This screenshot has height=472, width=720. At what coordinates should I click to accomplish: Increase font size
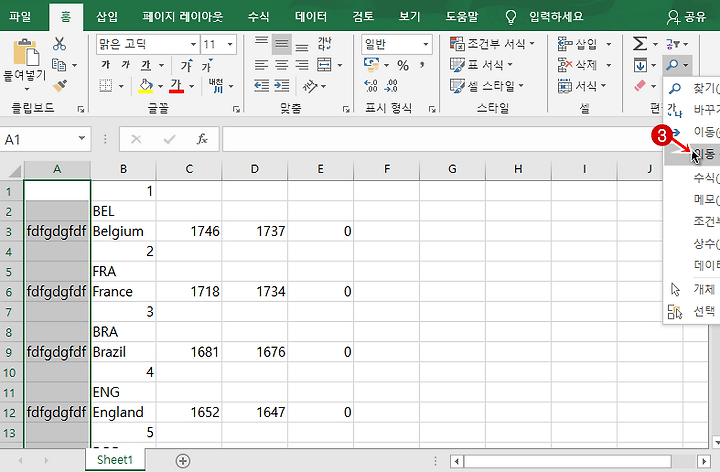(x=186, y=65)
